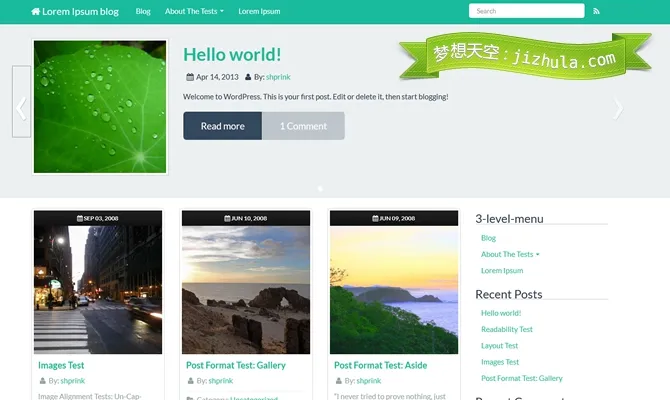
Task: Click shprink author link under Gallery post
Action: [220, 381]
